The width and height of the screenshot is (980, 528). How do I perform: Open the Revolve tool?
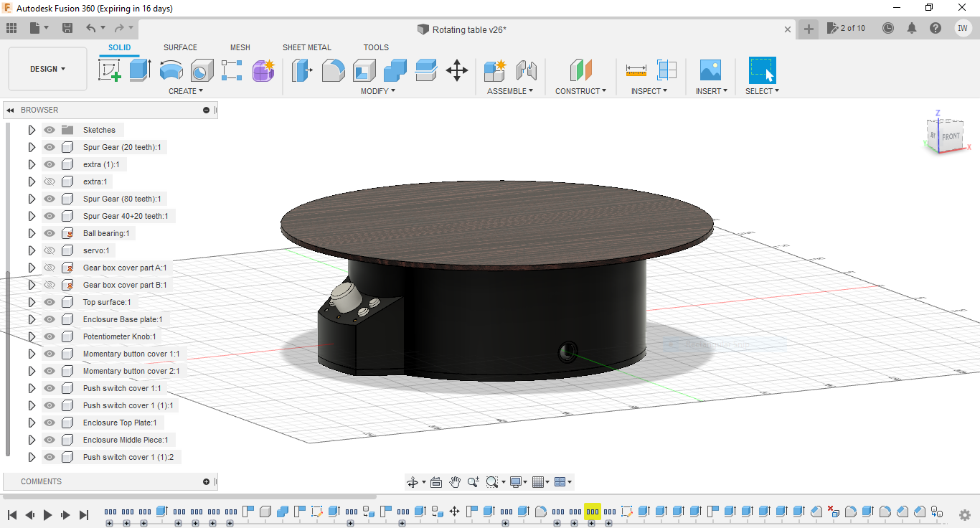point(171,70)
